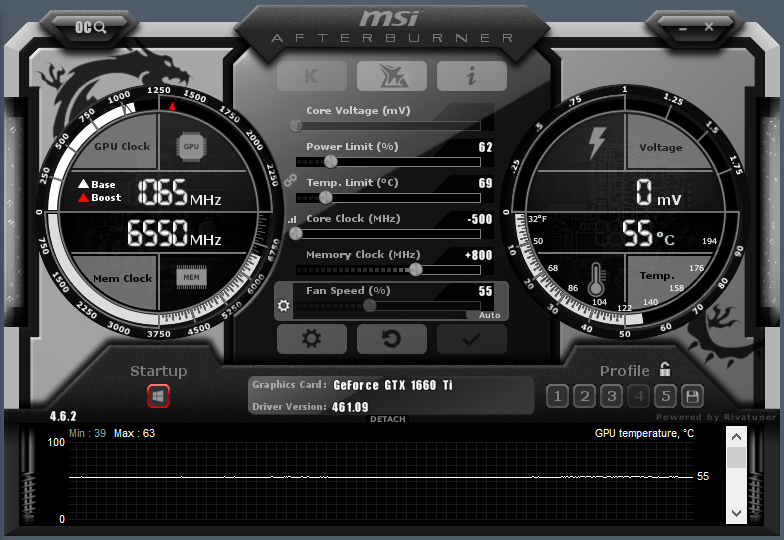Apply settings with the checkmark button

pyautogui.click(x=472, y=338)
